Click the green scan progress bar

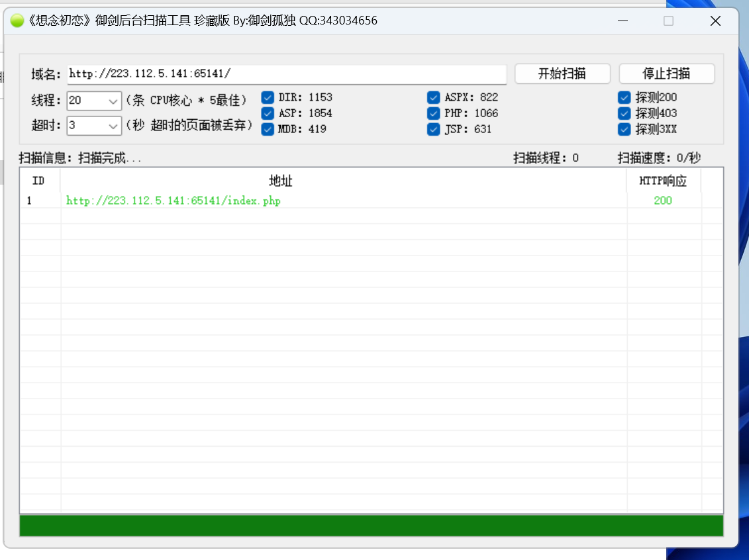(x=371, y=525)
